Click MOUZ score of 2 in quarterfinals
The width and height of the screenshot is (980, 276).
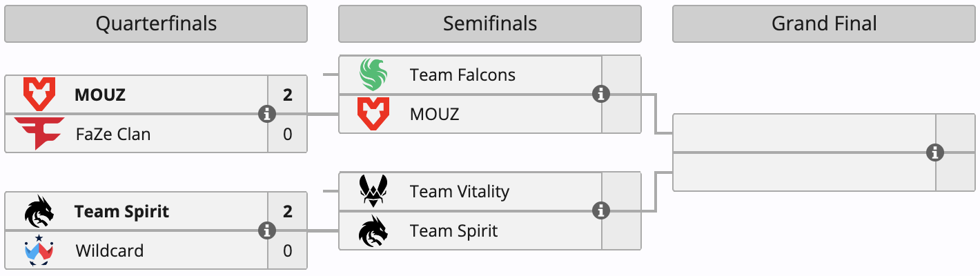(x=288, y=95)
